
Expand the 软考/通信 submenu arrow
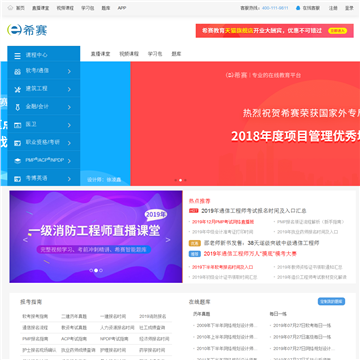pyautogui.click(x=69, y=71)
